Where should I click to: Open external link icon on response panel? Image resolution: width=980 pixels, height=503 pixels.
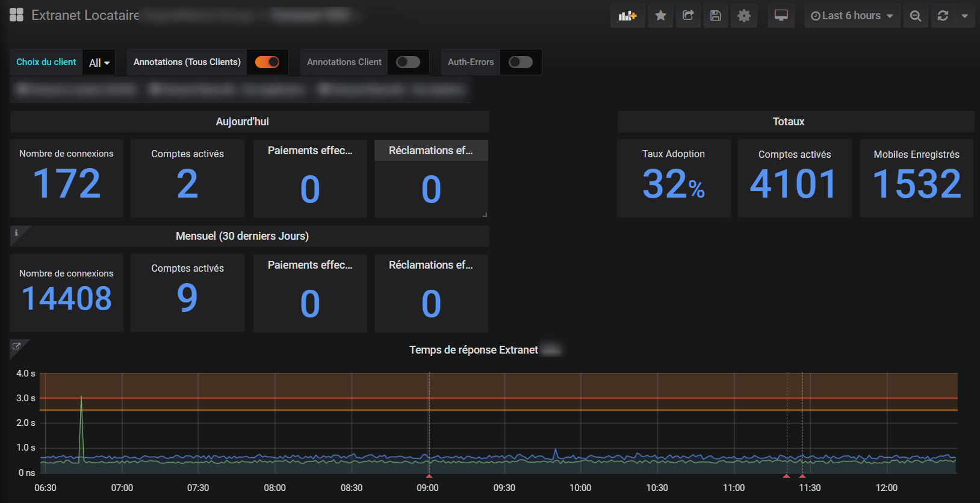point(16,346)
